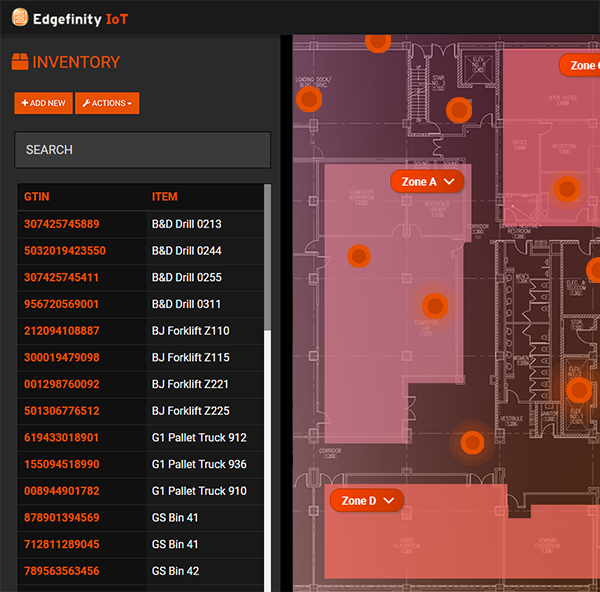Select item BJ Forklift Z225
This screenshot has height=592, width=600.
(191, 411)
